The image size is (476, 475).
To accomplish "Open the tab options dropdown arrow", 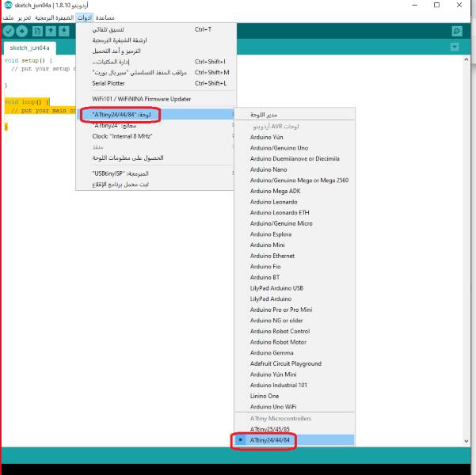I will coord(455,47).
